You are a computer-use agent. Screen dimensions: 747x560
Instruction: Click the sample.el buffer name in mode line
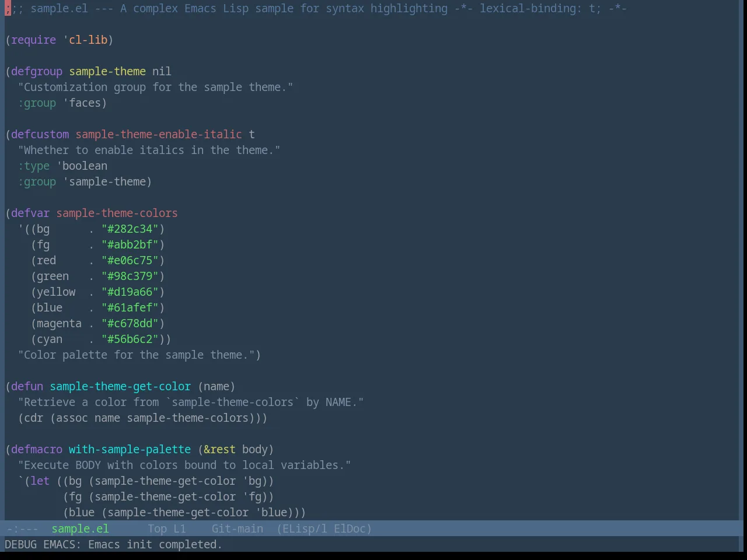tap(80, 528)
